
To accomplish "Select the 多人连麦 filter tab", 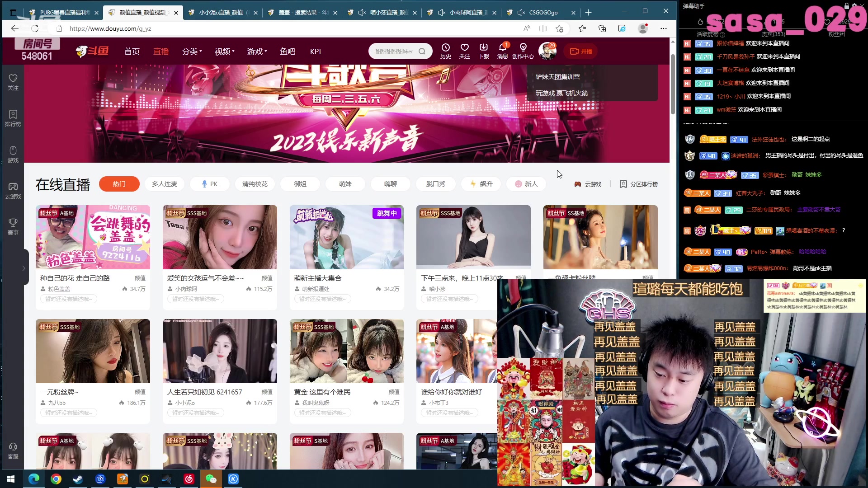I will (x=165, y=184).
